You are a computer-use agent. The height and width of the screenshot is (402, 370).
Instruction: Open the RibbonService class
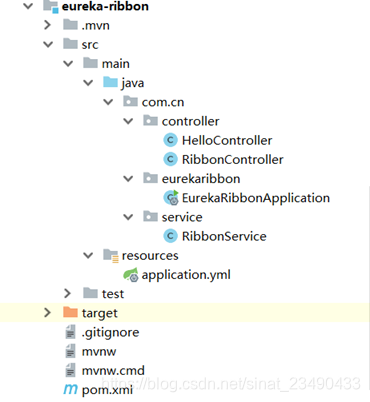(224, 236)
